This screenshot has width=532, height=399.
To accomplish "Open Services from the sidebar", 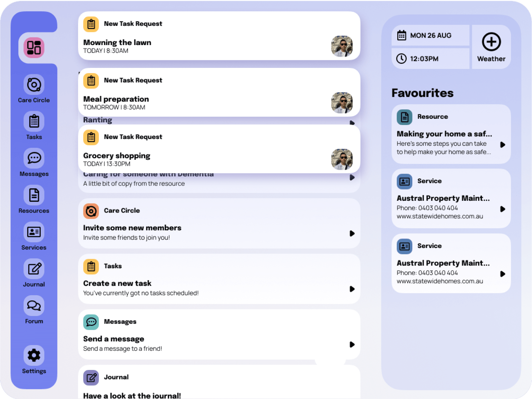I will point(34,232).
